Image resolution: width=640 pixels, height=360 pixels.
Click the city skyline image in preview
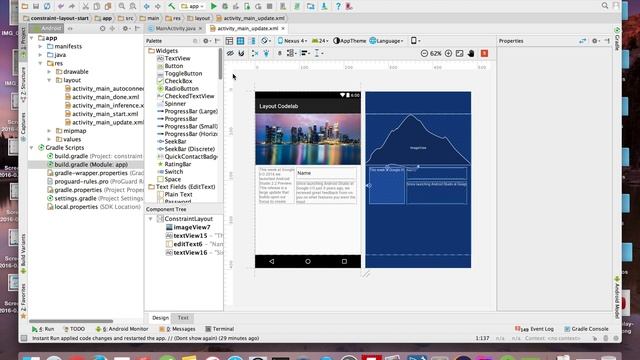pyautogui.click(x=308, y=139)
